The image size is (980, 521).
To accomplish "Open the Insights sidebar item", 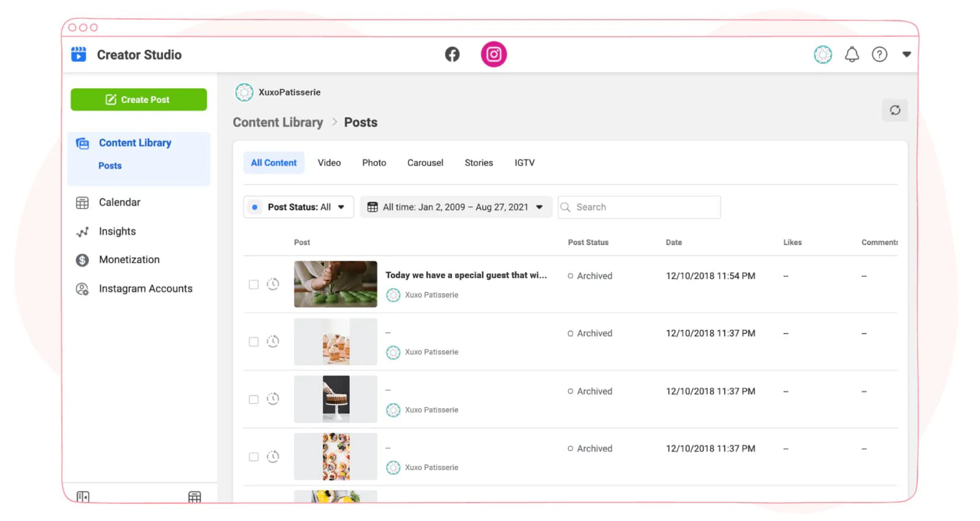I will [117, 231].
